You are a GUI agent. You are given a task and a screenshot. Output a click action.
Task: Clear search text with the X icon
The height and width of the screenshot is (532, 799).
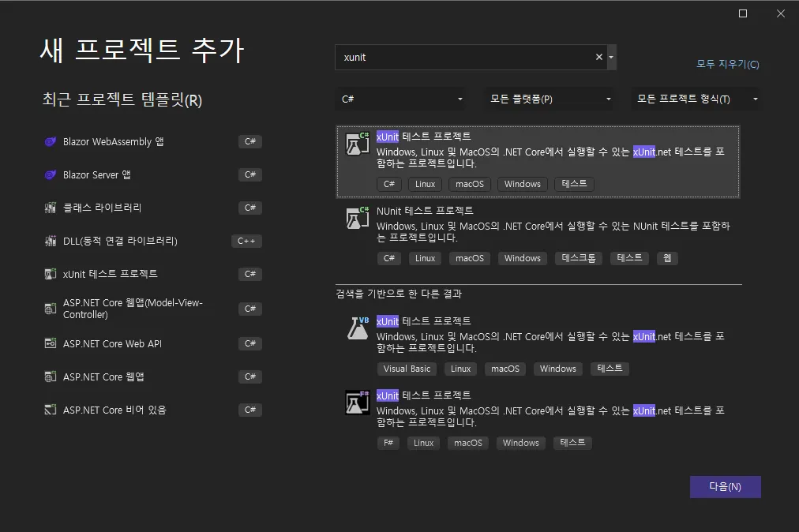(599, 57)
